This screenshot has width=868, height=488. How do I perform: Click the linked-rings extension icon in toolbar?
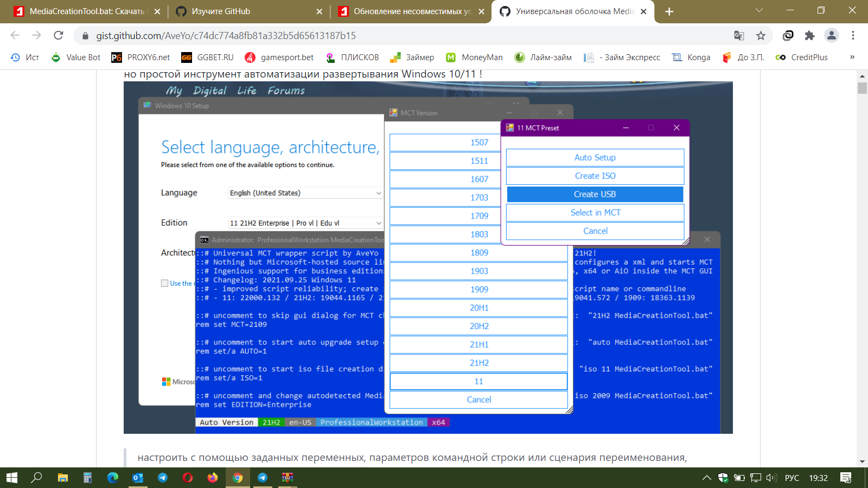tap(788, 35)
